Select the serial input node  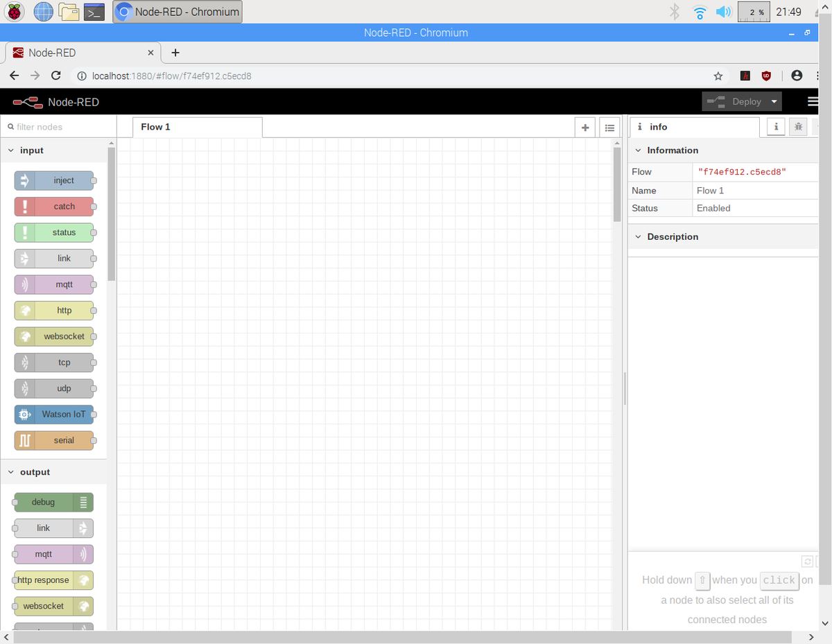53,440
